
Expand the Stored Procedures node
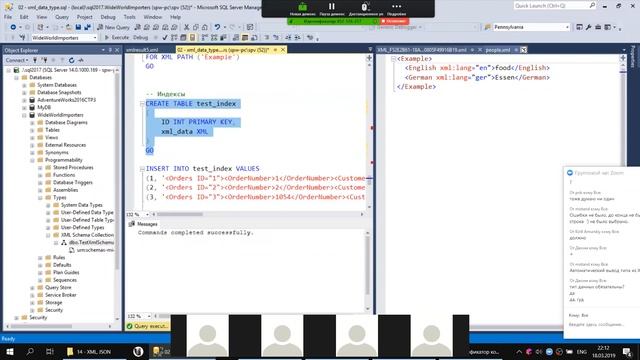pos(40,168)
